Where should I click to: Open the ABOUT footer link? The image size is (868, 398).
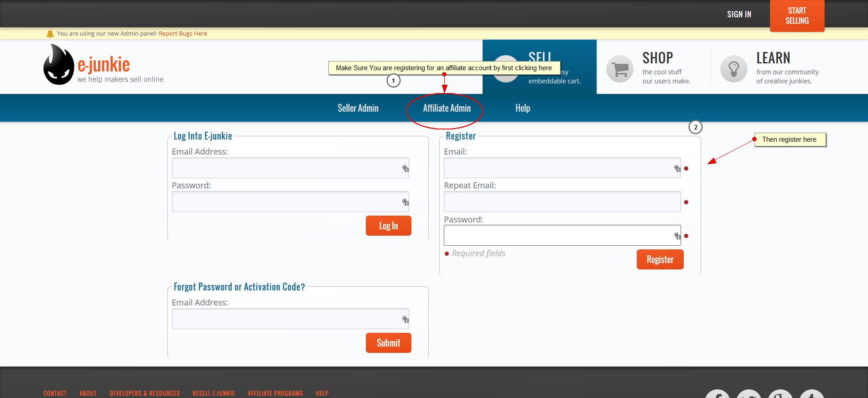pos(88,393)
